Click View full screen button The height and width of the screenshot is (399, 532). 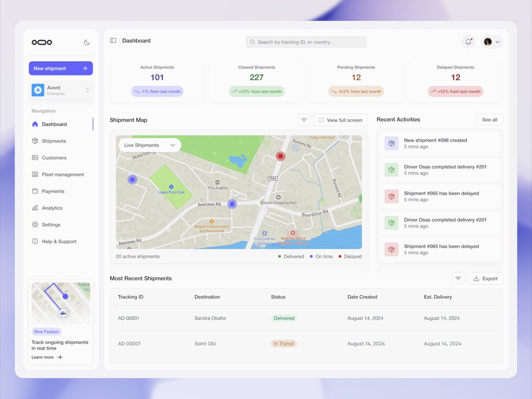pos(340,120)
